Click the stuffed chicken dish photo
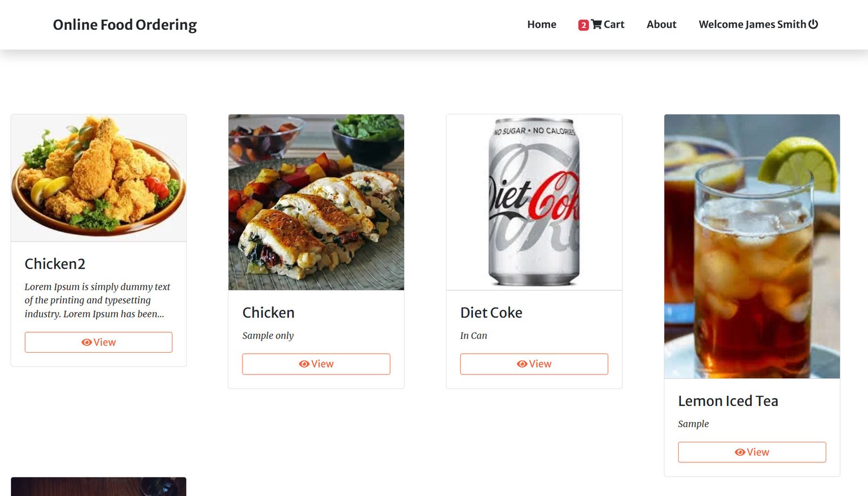The image size is (868, 496). tap(316, 202)
